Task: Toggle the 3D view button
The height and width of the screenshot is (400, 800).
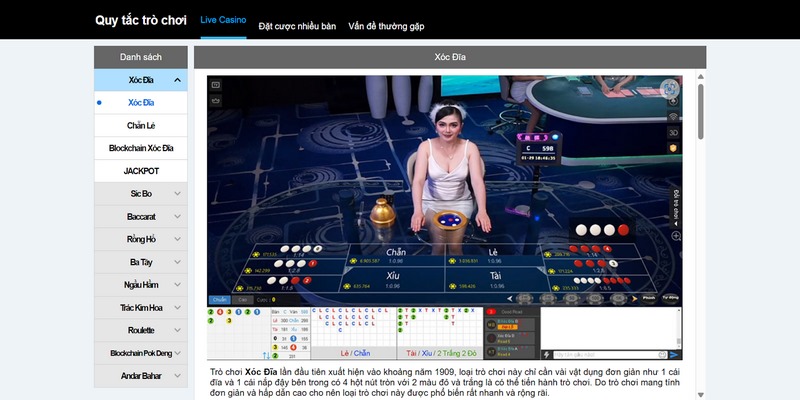Action: (x=674, y=132)
